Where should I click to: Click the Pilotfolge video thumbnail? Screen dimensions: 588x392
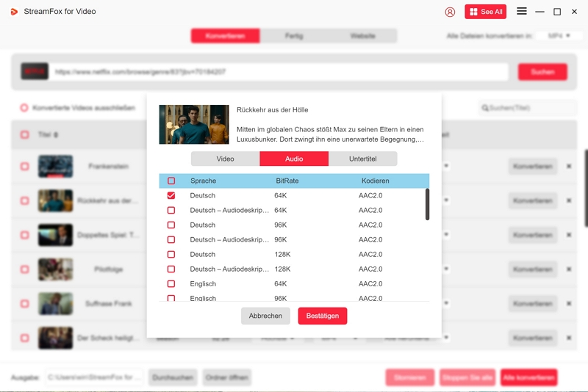point(56,269)
